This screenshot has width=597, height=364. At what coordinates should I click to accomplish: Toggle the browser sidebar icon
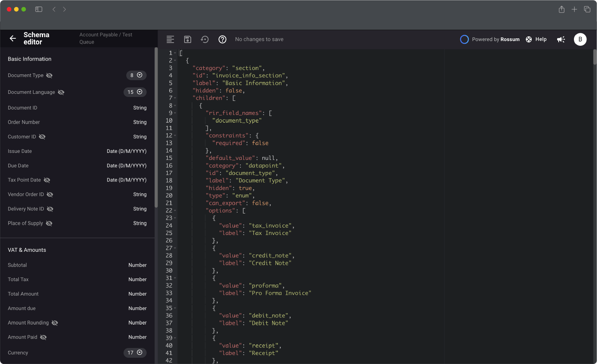(x=39, y=9)
